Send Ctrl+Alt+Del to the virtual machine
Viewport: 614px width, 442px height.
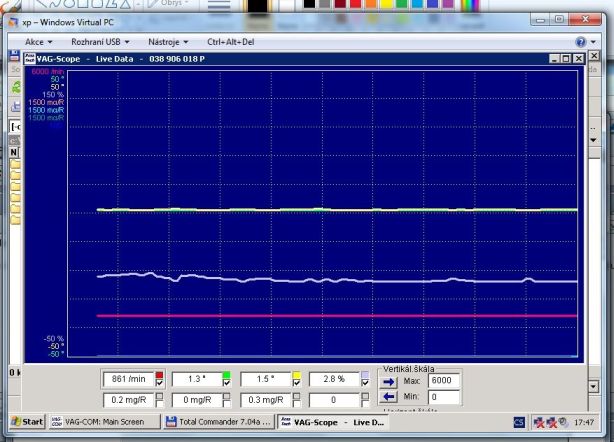tap(231, 42)
